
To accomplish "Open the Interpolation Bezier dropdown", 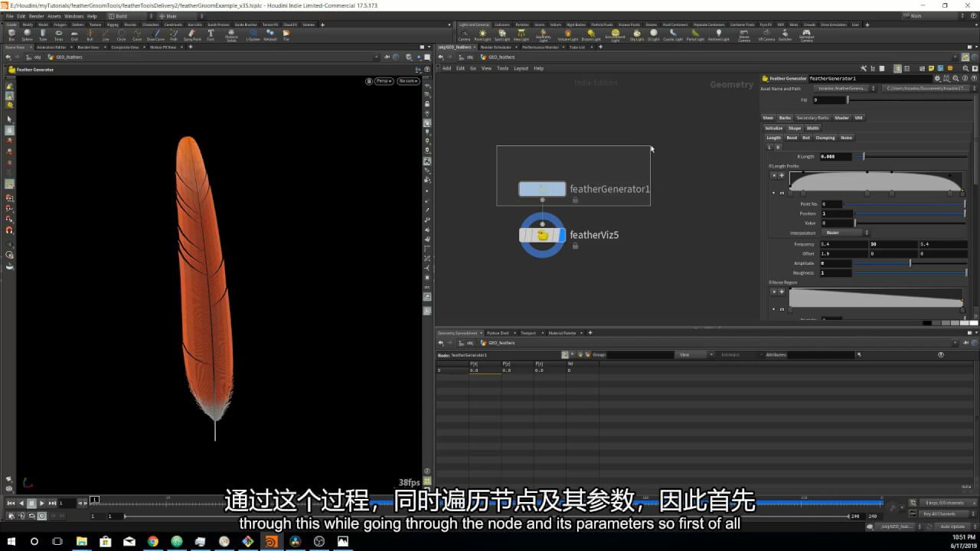I will point(844,233).
